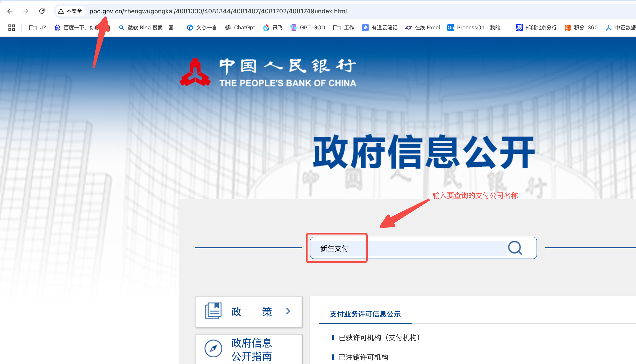Open 已注销许可机构 link
Viewport: 636px width, 364px height.
(363, 357)
